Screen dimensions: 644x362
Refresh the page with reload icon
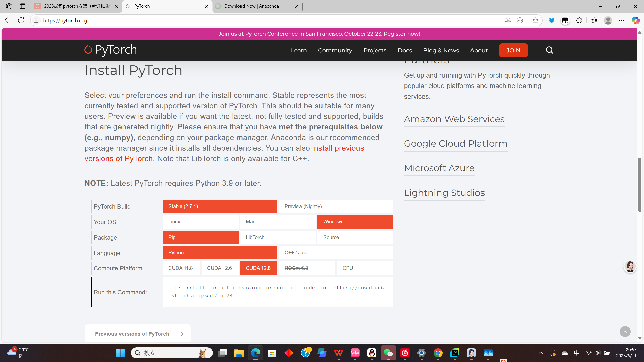(21, 20)
